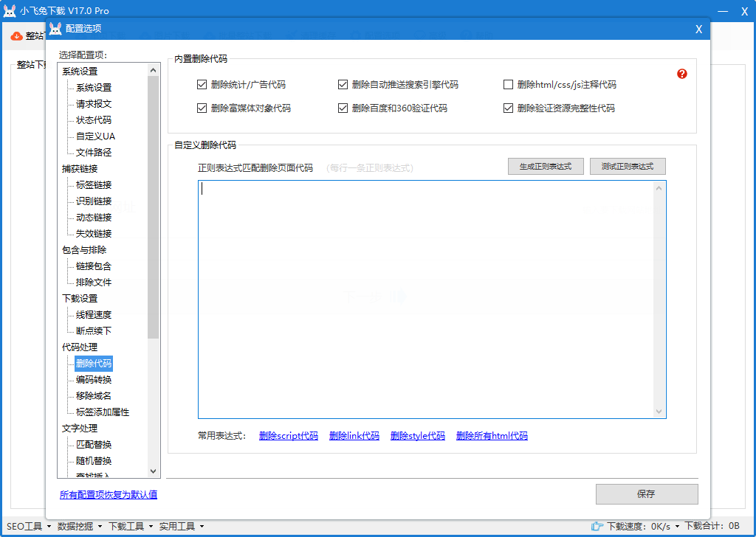Uncheck 删除百度和360验证代码 option
This screenshot has width=756, height=537.
click(x=343, y=108)
